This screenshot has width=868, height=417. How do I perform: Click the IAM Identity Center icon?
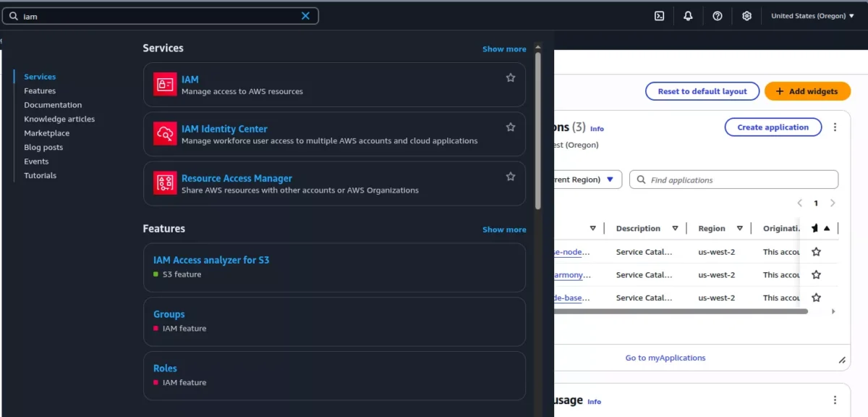click(x=165, y=133)
